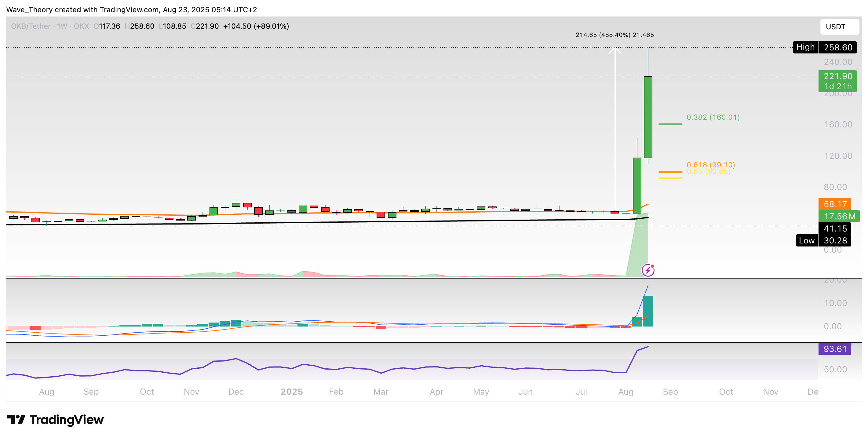
Task: Click the OKX exchange label
Action: (x=81, y=26)
